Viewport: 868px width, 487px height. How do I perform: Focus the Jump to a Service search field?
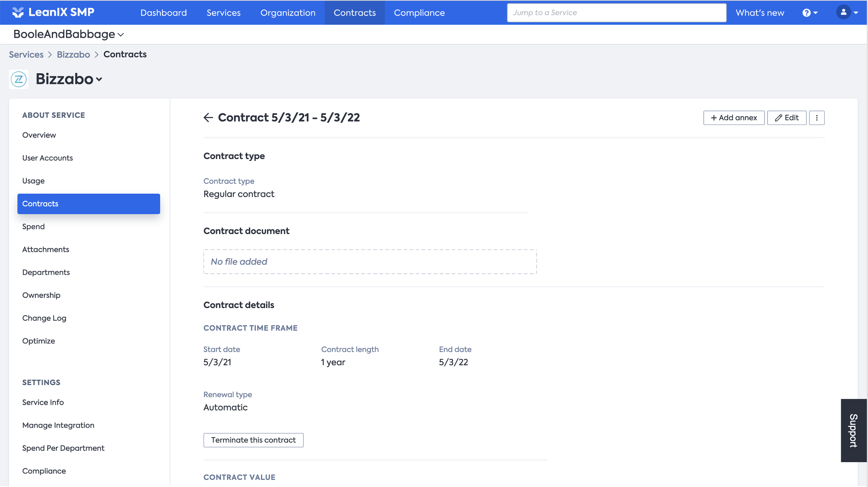coord(616,13)
